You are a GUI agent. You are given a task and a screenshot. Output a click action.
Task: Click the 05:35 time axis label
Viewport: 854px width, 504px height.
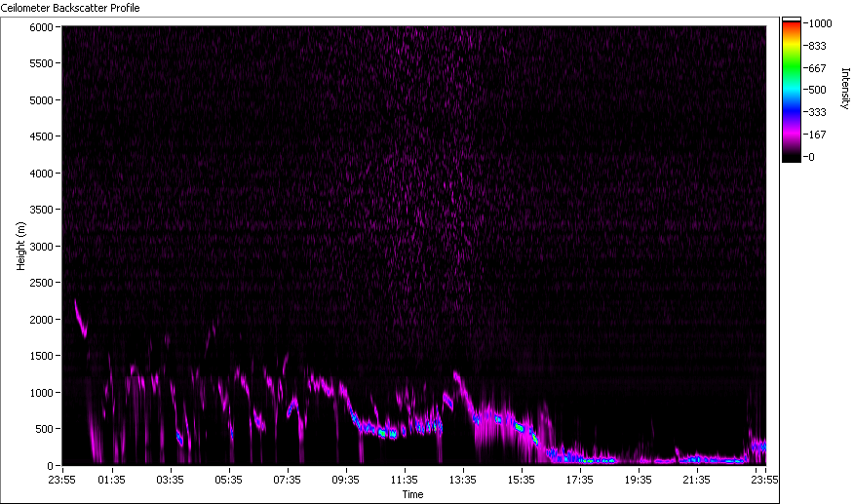tap(229, 480)
